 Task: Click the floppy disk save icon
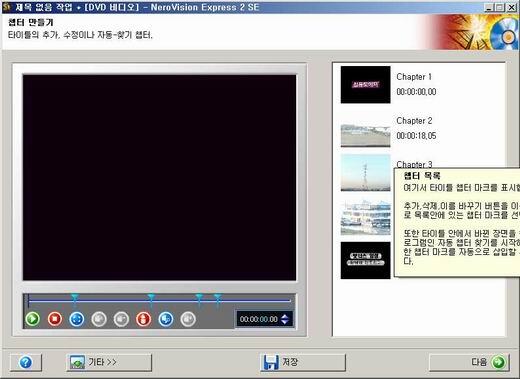tap(271, 362)
